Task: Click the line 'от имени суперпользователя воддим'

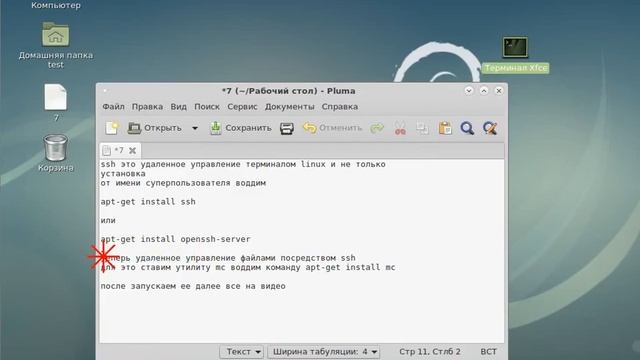Action: point(183,183)
